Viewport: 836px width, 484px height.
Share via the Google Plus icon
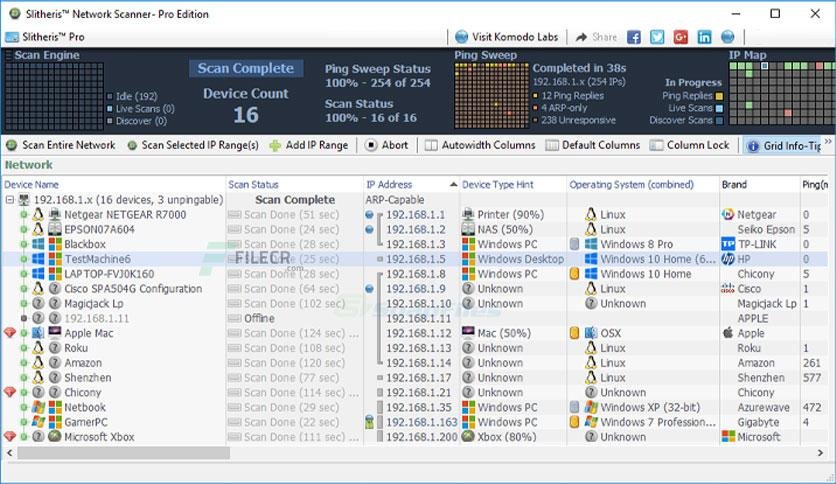680,37
